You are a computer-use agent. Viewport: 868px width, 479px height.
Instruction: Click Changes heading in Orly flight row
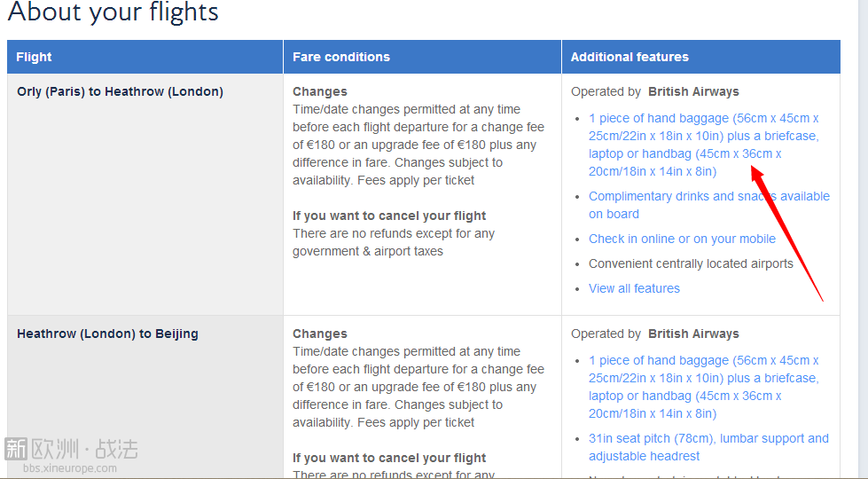pos(320,91)
